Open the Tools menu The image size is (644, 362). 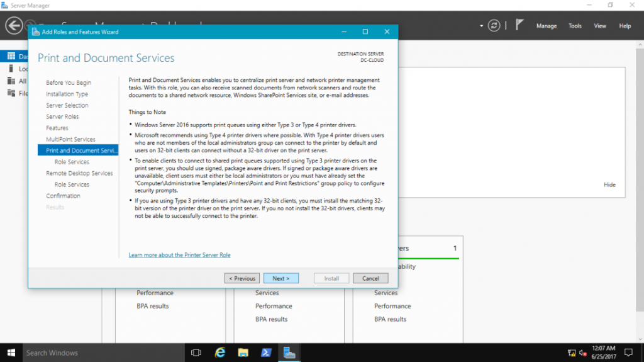point(575,26)
